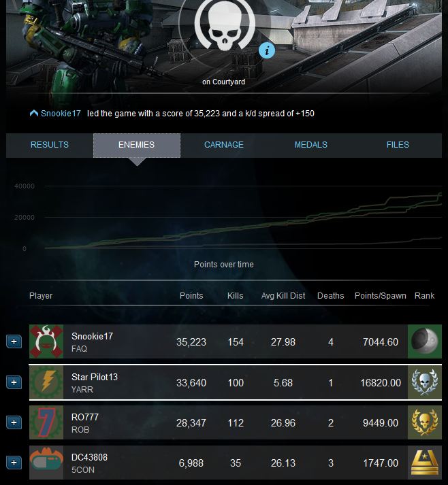Open Snookie17 profile link in summary
Image resolution: width=448 pixels, height=485 pixels.
(61, 114)
